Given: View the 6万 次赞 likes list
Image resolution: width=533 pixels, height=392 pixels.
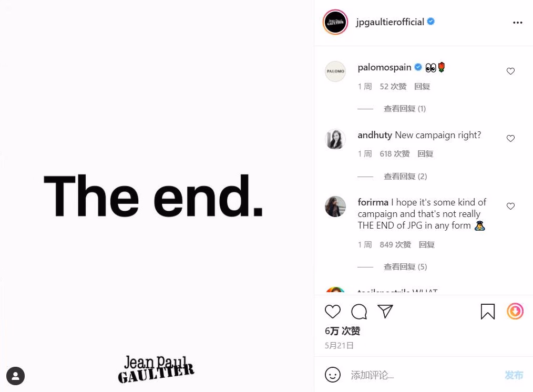Looking at the screenshot, I should (x=342, y=331).
